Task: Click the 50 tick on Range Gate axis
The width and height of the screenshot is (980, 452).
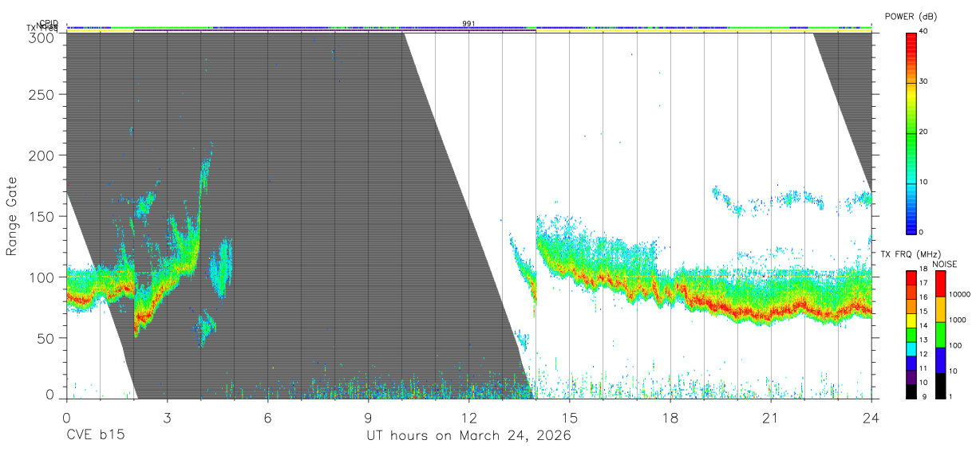Action: [x=45, y=338]
